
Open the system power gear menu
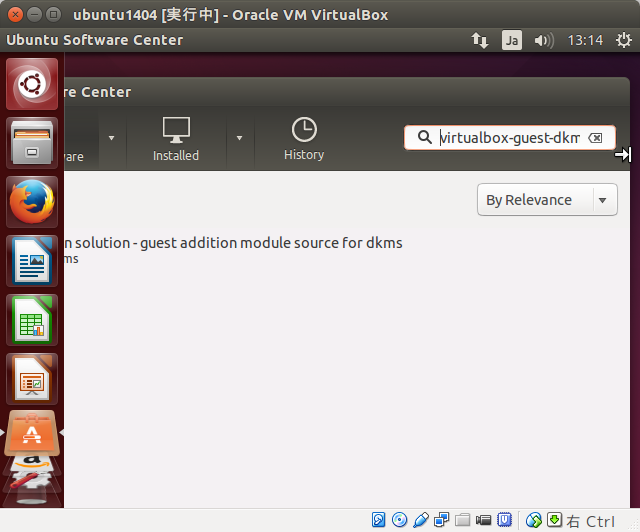pyautogui.click(x=624, y=40)
